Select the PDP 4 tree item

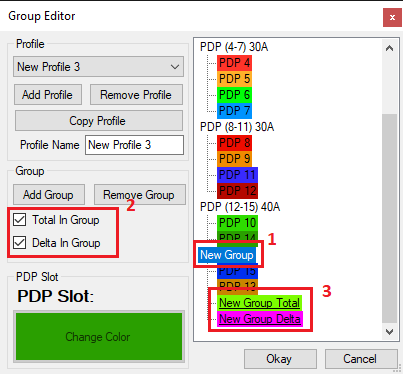(234, 63)
